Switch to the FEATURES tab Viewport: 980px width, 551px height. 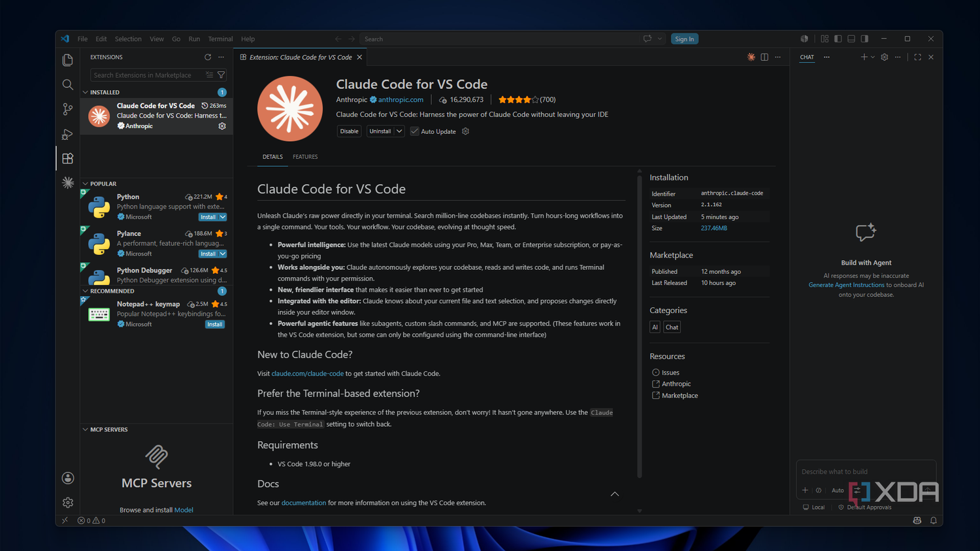click(305, 157)
